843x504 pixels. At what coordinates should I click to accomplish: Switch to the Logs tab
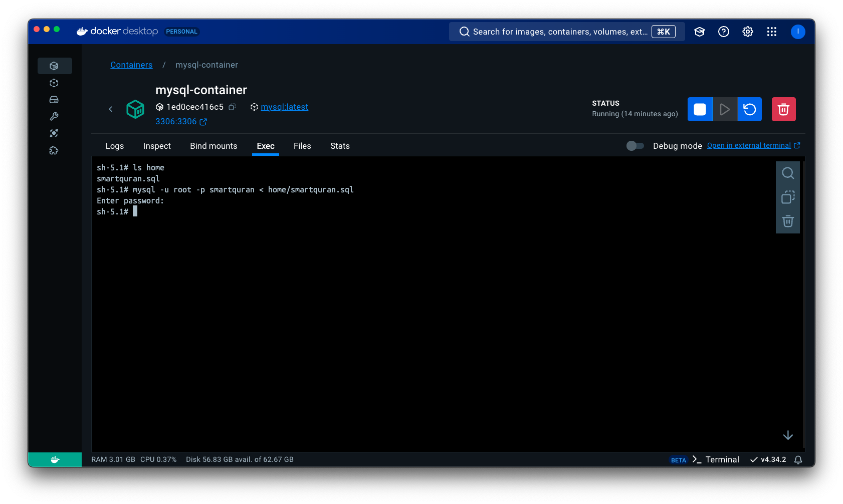(x=115, y=146)
